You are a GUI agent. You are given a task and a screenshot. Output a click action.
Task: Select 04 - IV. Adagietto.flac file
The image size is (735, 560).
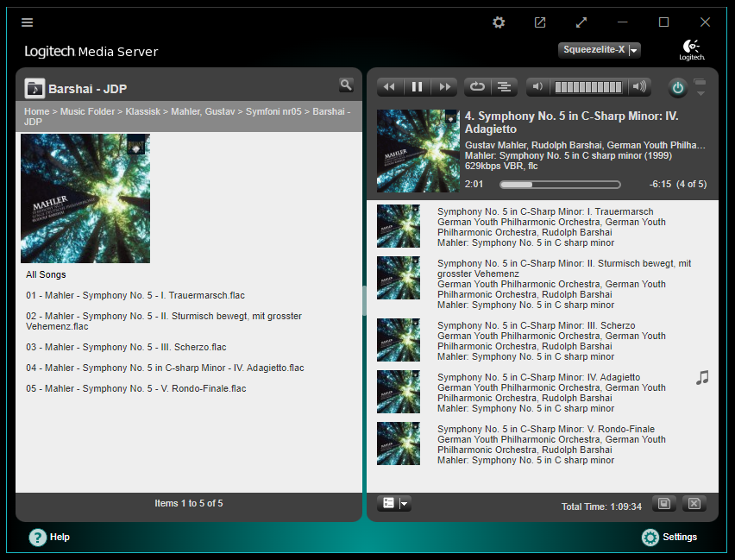[165, 368]
